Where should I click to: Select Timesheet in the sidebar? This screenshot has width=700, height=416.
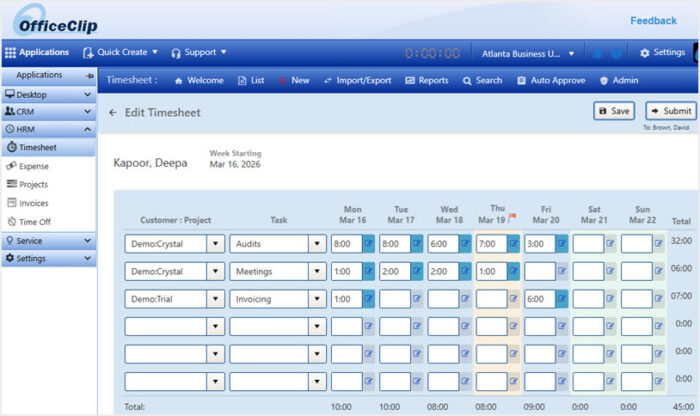[x=48, y=147]
